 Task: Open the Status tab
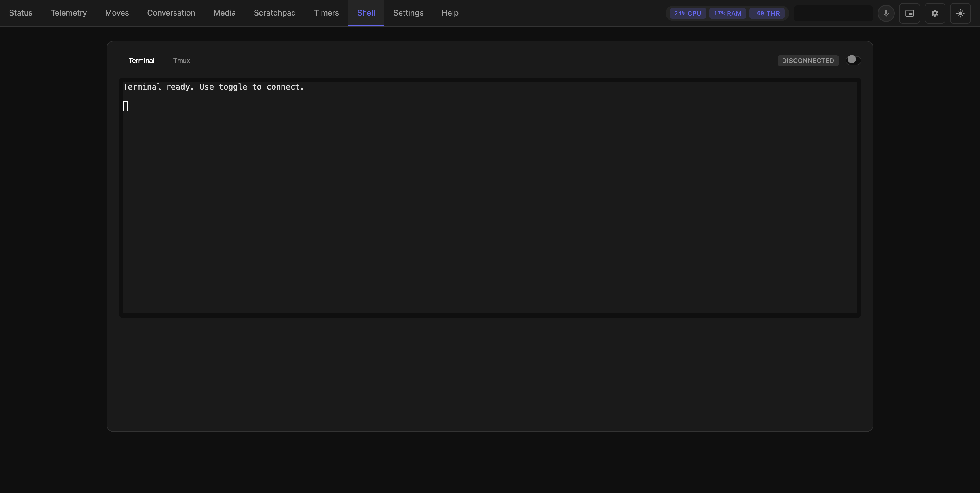pos(20,13)
